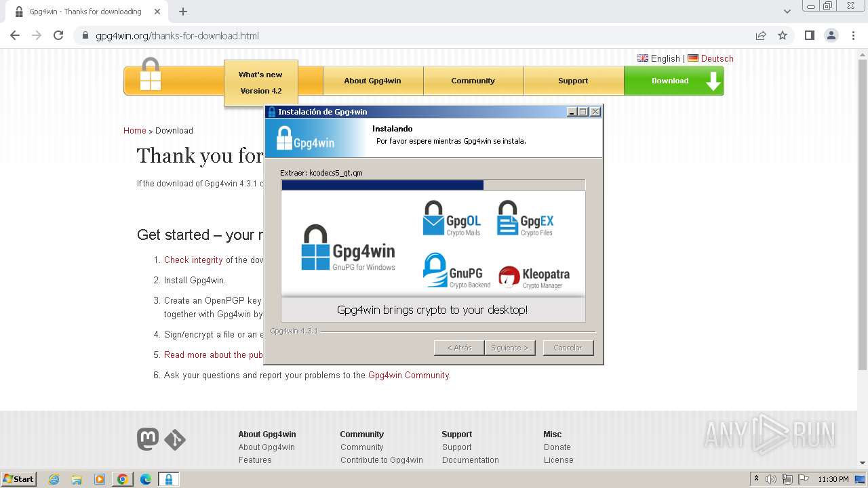Click the Cancelar button in installer

click(x=568, y=348)
